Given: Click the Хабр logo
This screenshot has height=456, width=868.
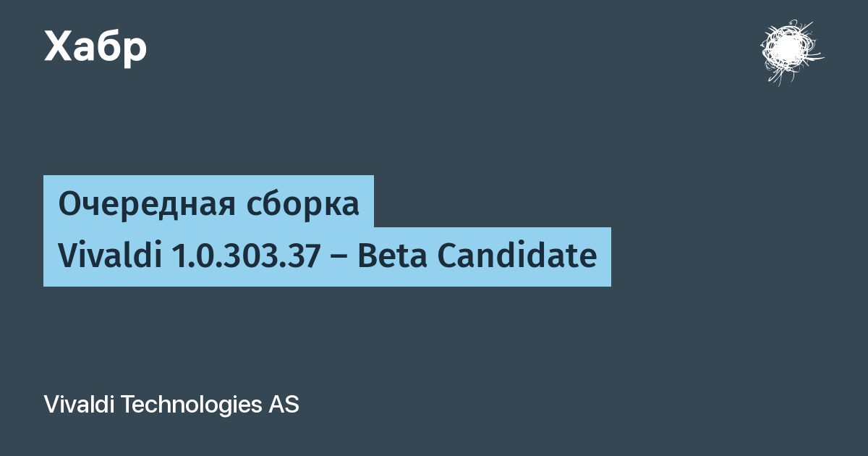Looking at the screenshot, I should click(x=95, y=48).
